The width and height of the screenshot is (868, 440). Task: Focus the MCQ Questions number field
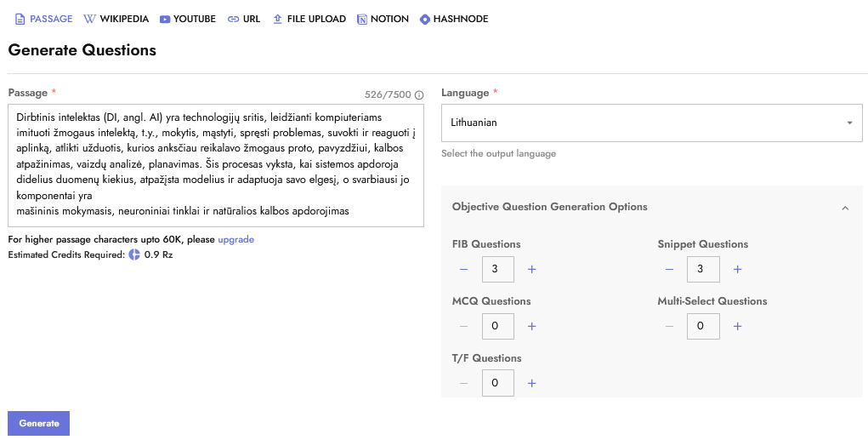pos(496,326)
